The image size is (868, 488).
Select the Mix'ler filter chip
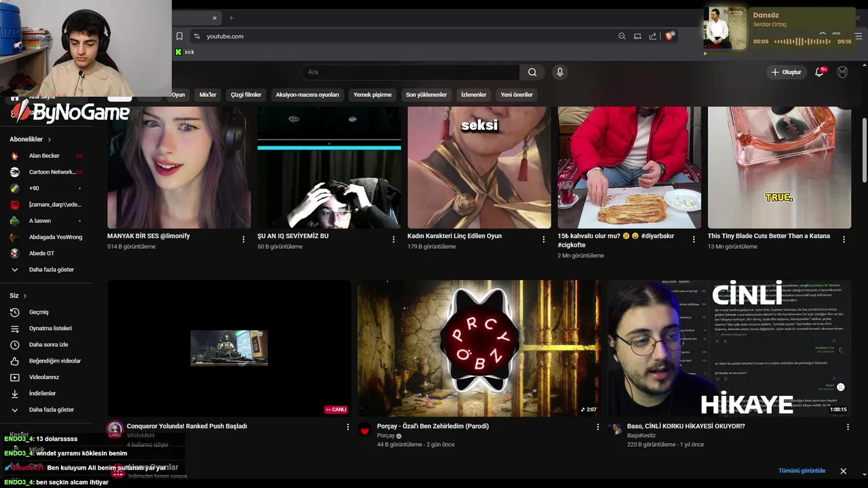(208, 95)
